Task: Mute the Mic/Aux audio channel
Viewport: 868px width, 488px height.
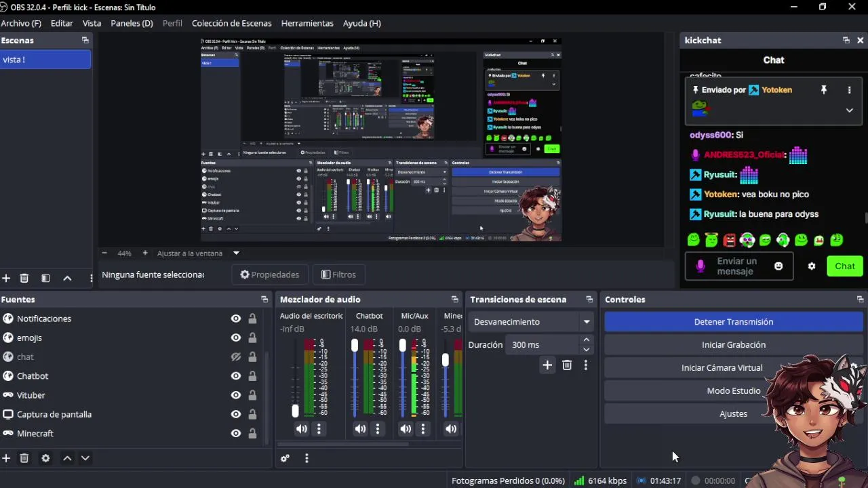Action: click(406, 428)
